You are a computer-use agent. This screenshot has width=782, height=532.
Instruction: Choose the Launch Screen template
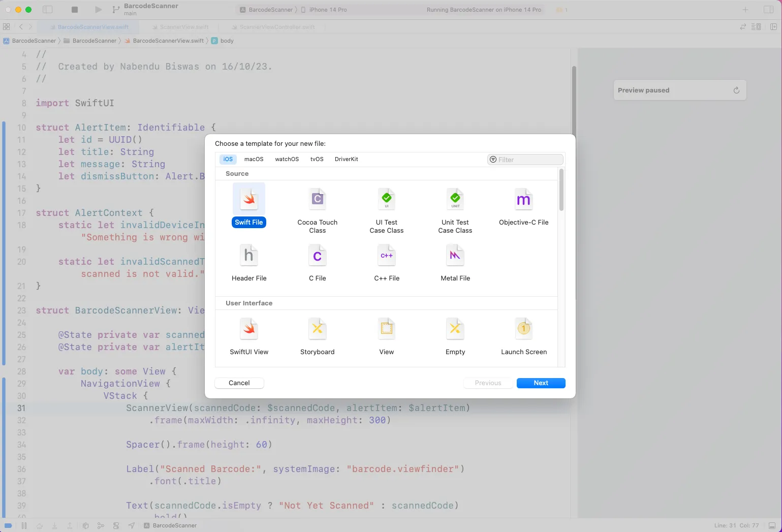(524, 336)
